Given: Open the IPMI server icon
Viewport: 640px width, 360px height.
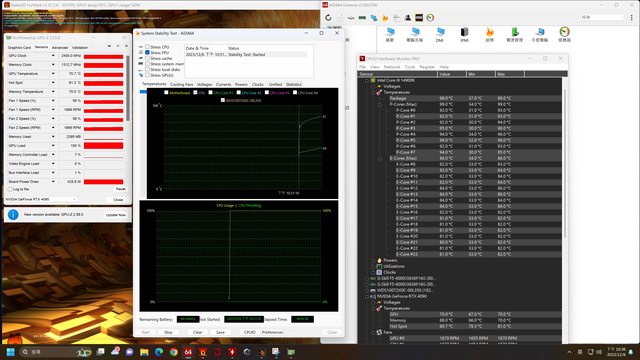Looking at the screenshot, I should coord(464,35).
